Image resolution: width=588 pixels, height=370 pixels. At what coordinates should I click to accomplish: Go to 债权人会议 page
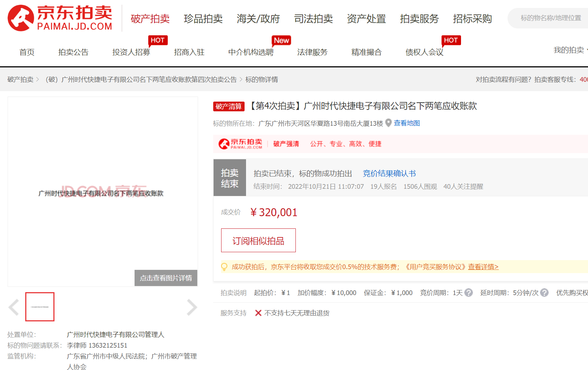click(424, 52)
